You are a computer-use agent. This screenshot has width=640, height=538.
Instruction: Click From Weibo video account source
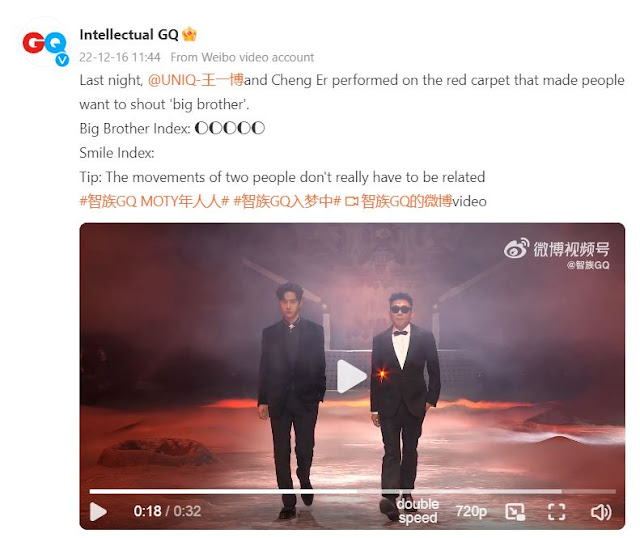[x=242, y=57]
